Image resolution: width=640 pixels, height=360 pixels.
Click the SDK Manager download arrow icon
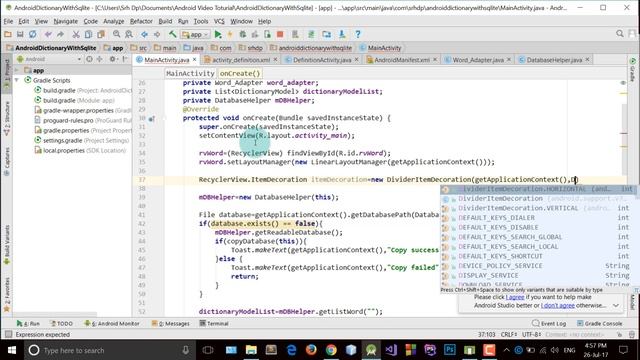tap(342, 34)
